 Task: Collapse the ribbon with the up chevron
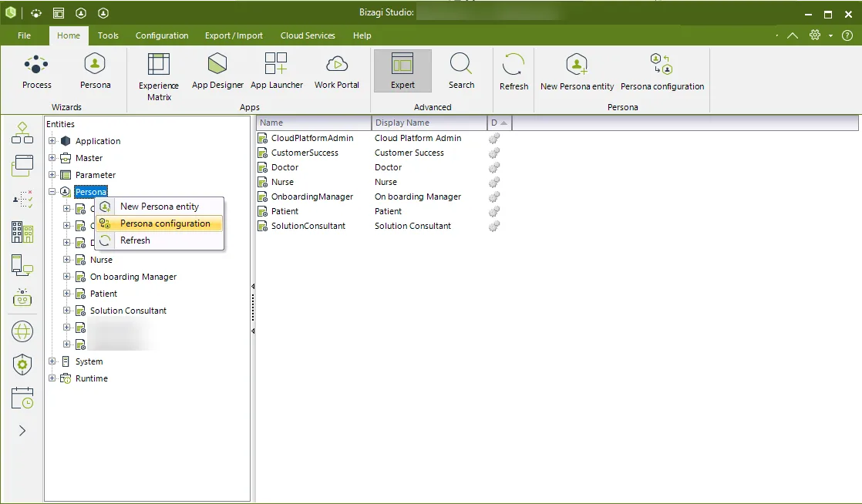(792, 35)
